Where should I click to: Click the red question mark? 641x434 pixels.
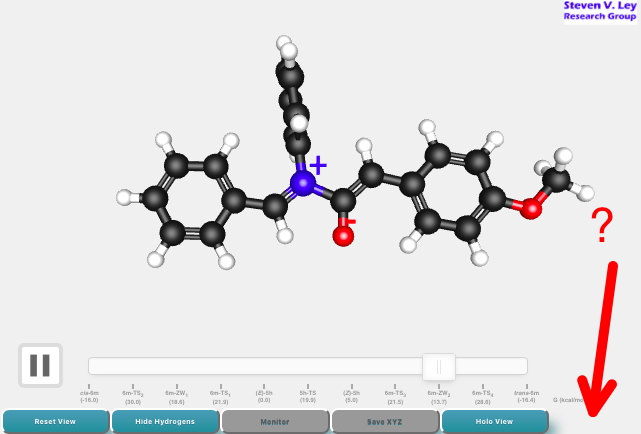[602, 227]
